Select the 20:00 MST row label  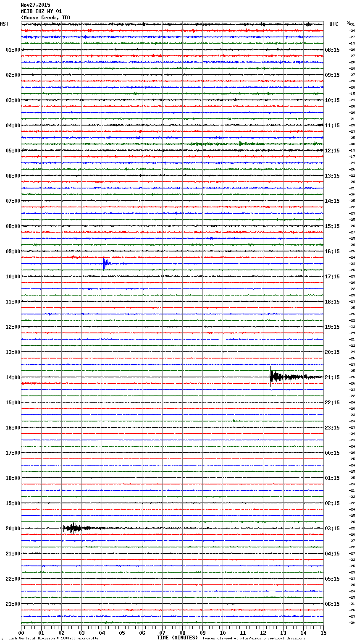coord(13,529)
